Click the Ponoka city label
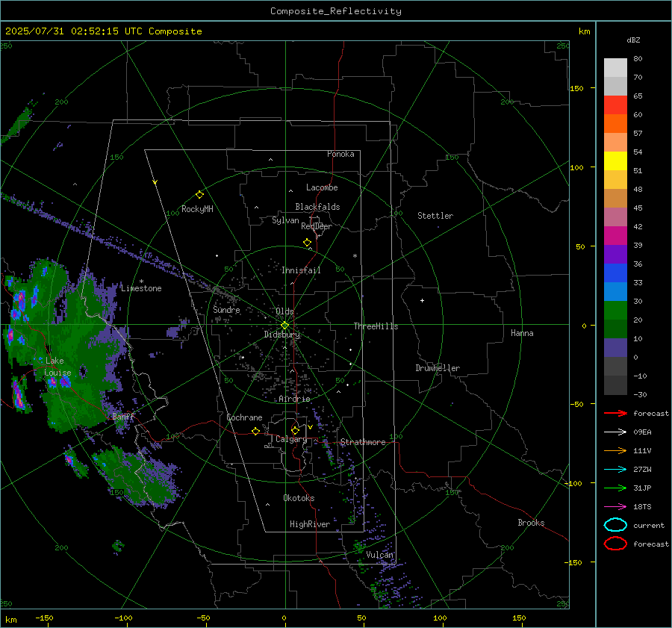The width and height of the screenshot is (672, 628). 340,154
